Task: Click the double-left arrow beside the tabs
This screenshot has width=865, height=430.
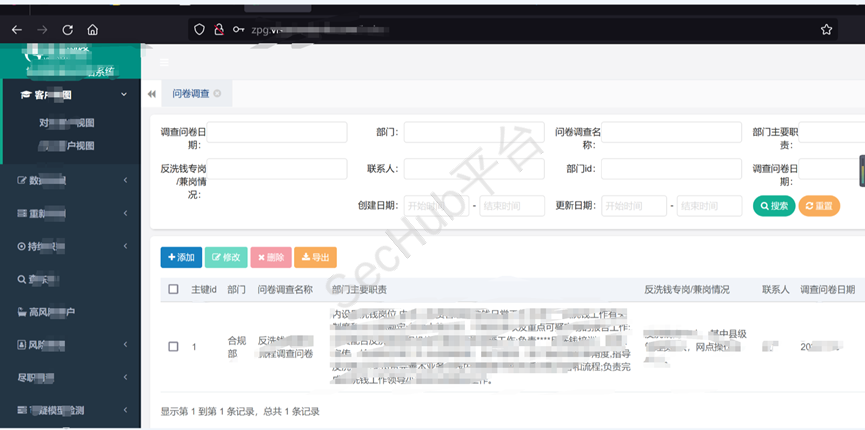Action: 152,94
